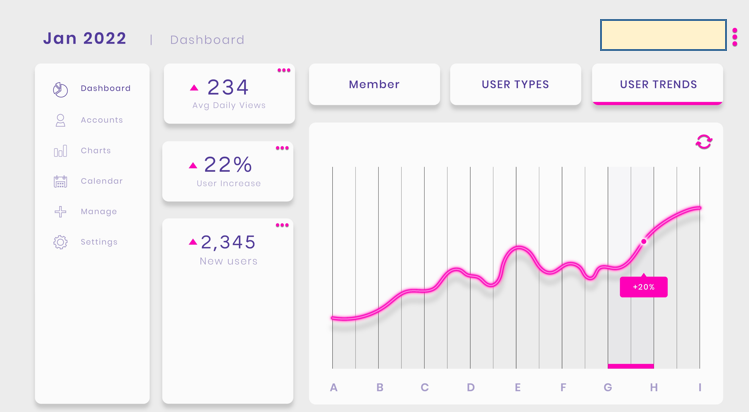Image resolution: width=749 pixels, height=412 pixels.
Task: Open options menu on User Increase card
Action: click(x=282, y=148)
